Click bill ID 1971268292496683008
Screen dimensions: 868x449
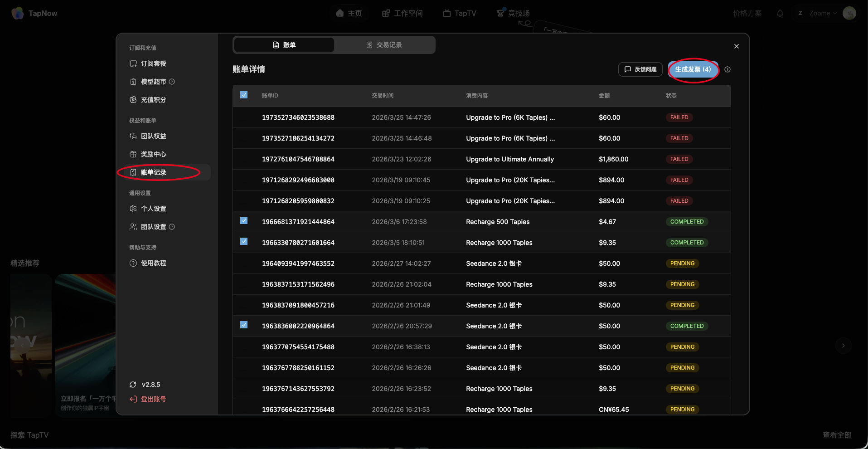click(298, 180)
